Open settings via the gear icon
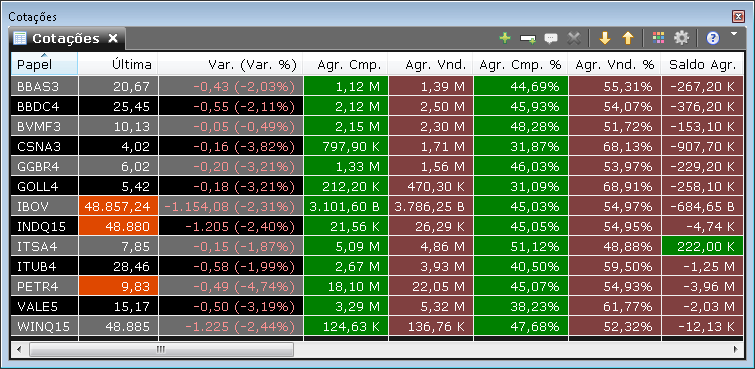The width and height of the screenshot is (755, 369). point(681,38)
